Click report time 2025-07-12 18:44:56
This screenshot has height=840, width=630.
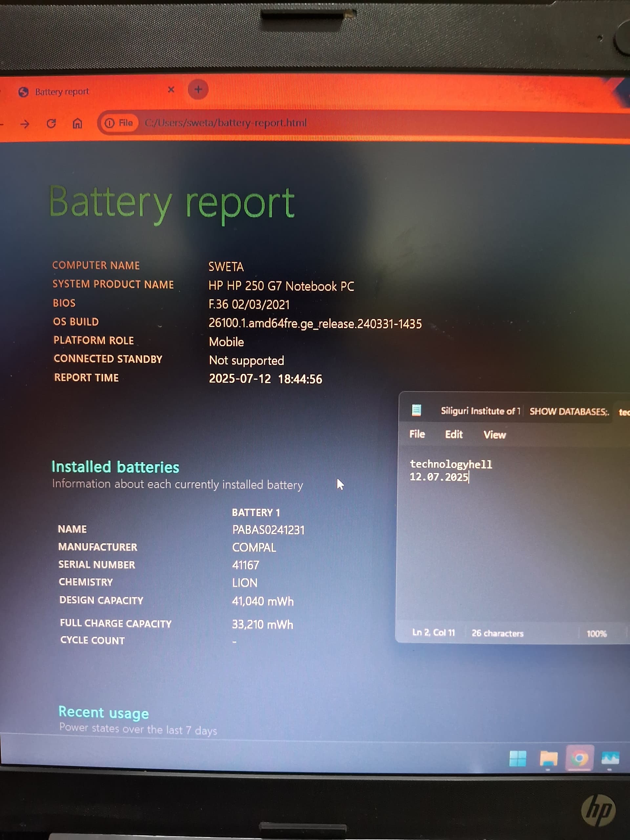click(x=265, y=379)
